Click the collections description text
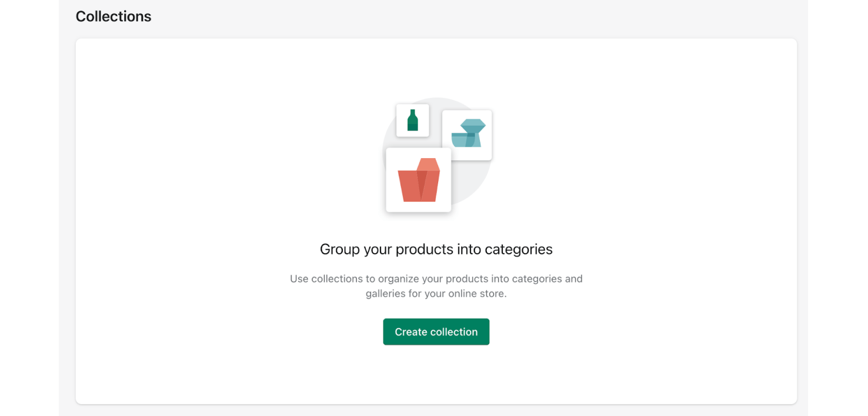The image size is (868, 416). click(435, 286)
